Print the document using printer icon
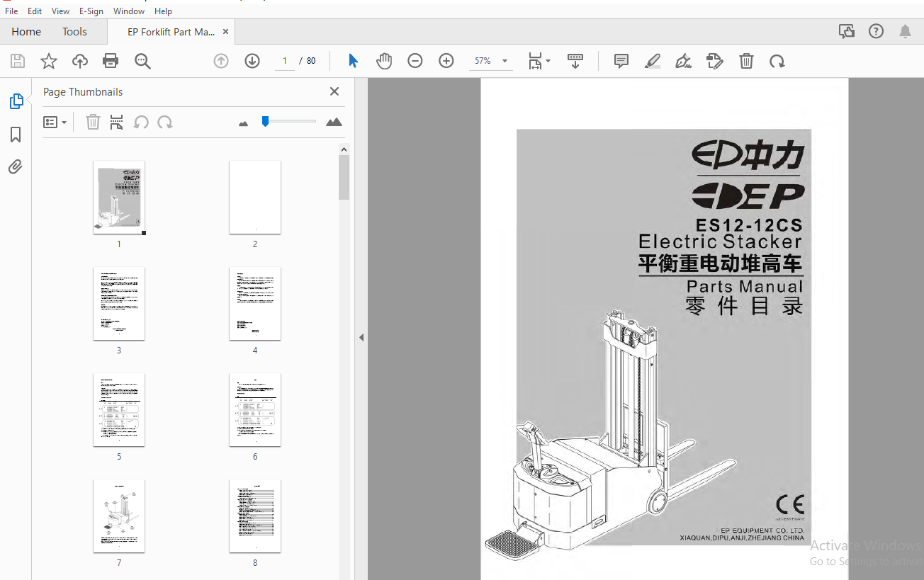 (111, 61)
